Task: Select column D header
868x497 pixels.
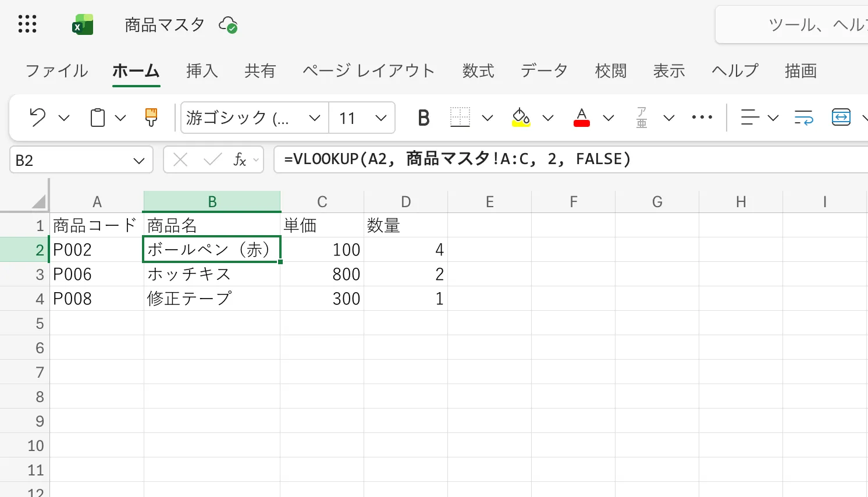Action: click(406, 202)
